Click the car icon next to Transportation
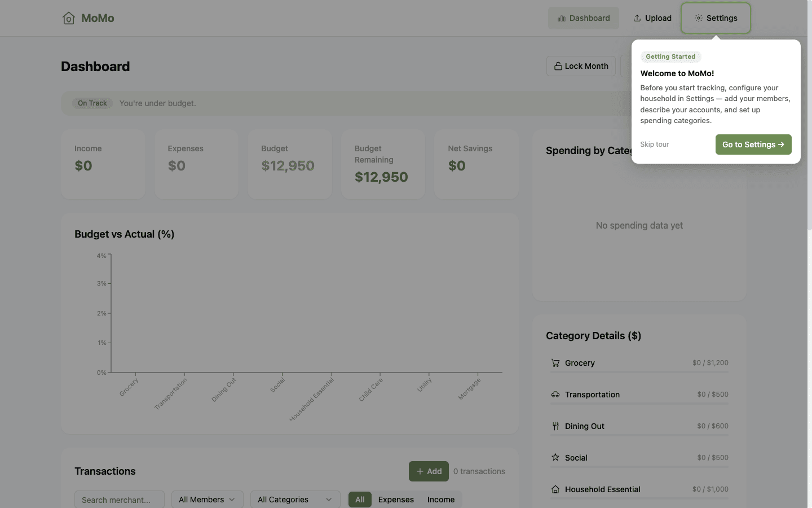The image size is (812, 508). tap(555, 395)
